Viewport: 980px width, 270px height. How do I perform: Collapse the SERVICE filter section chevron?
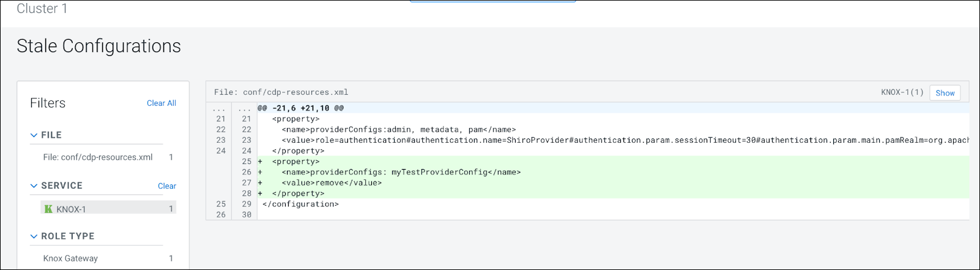click(x=34, y=186)
